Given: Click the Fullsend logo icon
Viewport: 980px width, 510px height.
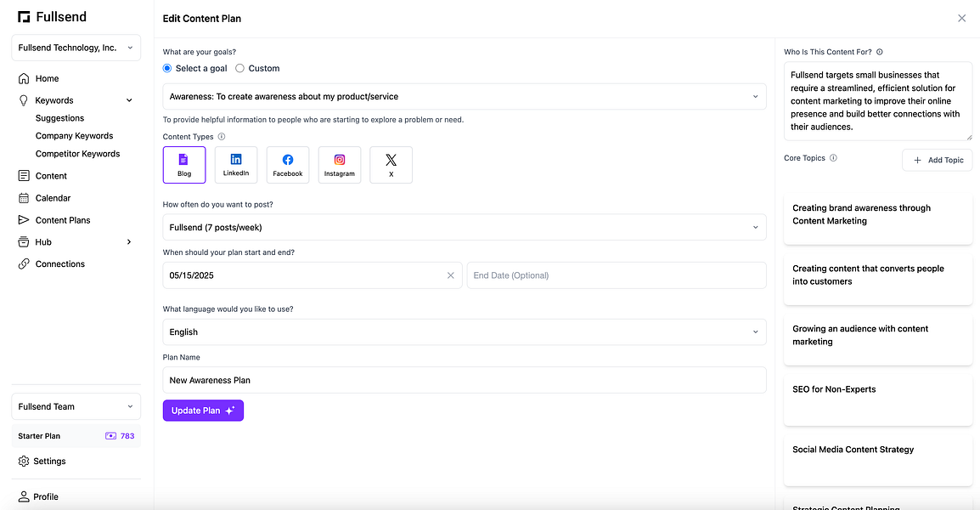Looking at the screenshot, I should coord(24,17).
